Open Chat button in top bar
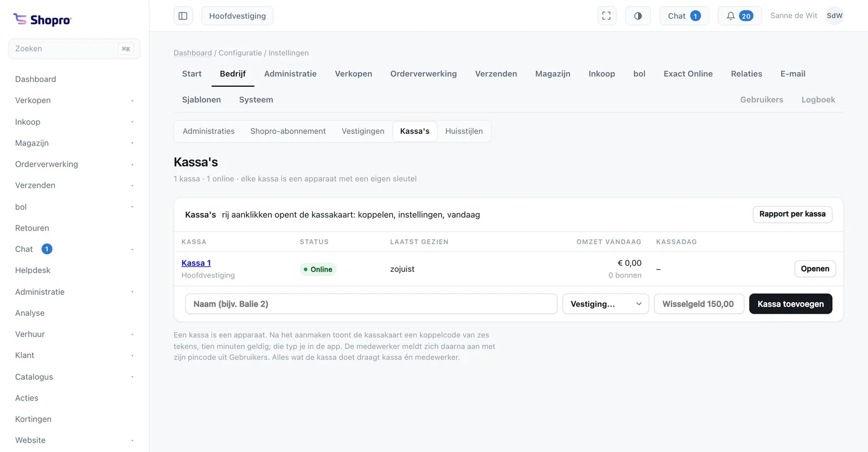The image size is (868, 452). [684, 16]
